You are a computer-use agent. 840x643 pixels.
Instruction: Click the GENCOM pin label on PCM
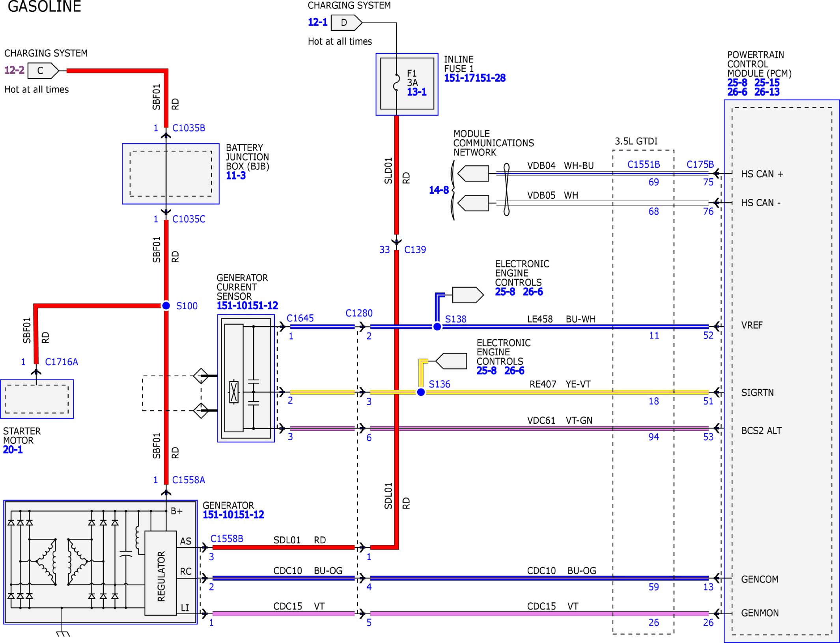(760, 579)
